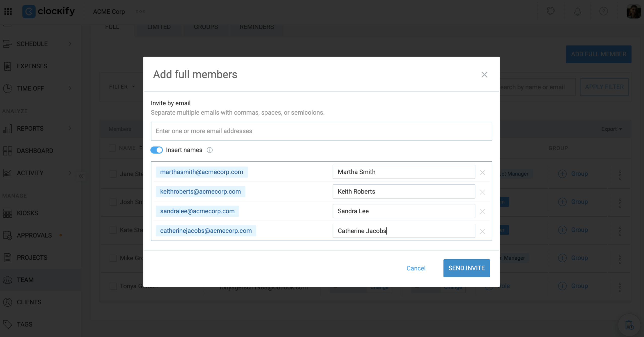The height and width of the screenshot is (337, 644).
Task: Click the SEND INVITE button
Action: pyautogui.click(x=466, y=268)
